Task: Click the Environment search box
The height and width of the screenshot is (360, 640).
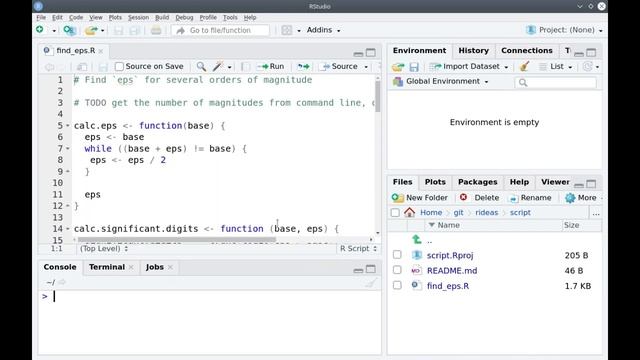Action: (x=556, y=83)
